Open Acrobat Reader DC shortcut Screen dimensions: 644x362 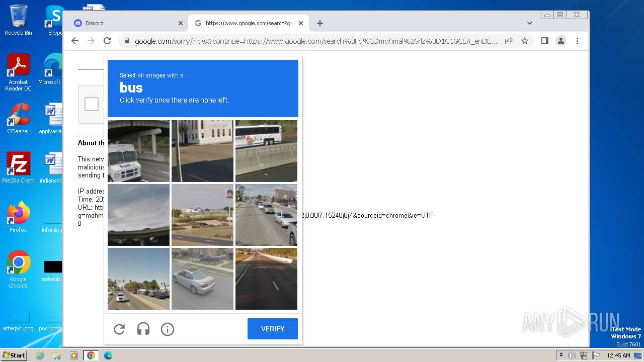click(x=18, y=72)
